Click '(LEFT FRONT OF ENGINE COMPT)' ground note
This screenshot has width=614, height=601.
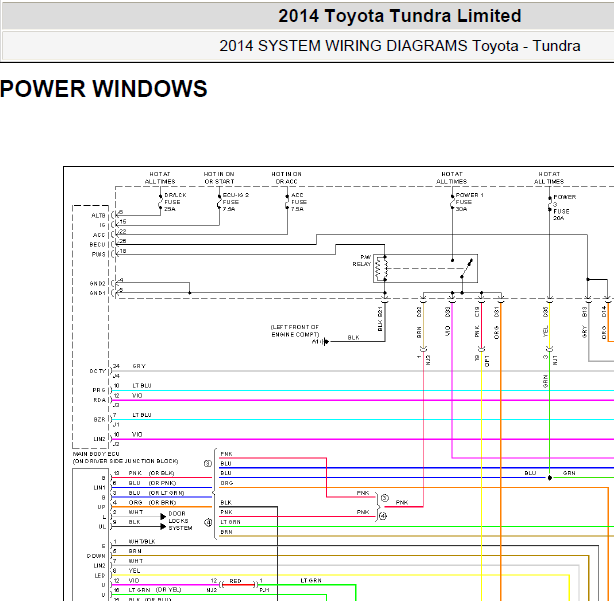[x=295, y=331]
